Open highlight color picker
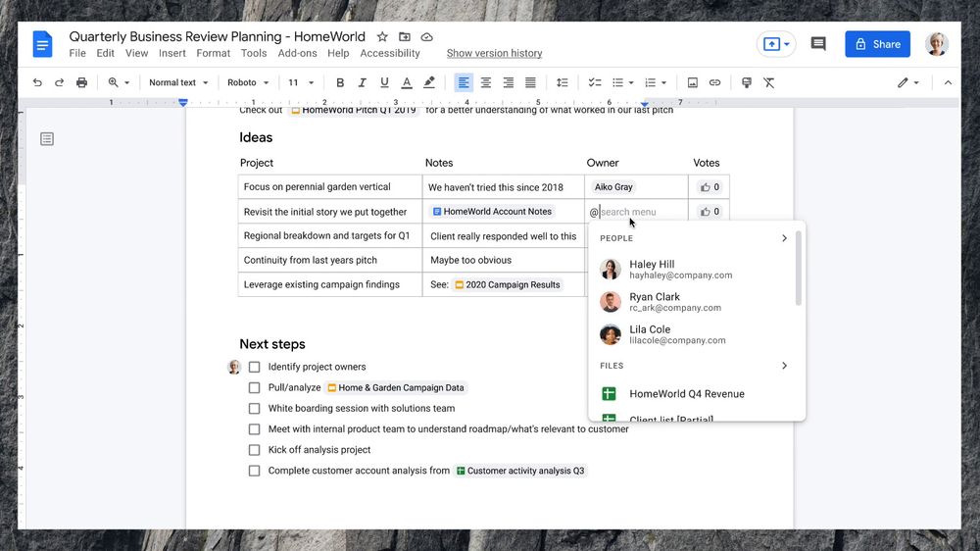The image size is (980, 551). (x=429, y=82)
